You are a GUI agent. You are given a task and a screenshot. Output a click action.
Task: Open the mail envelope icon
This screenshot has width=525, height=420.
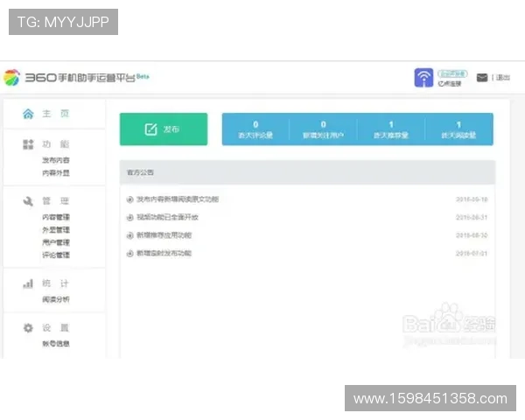[482, 78]
